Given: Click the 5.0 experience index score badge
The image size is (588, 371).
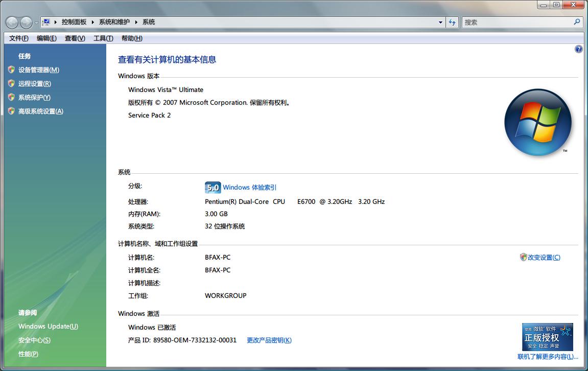Looking at the screenshot, I should [x=213, y=188].
